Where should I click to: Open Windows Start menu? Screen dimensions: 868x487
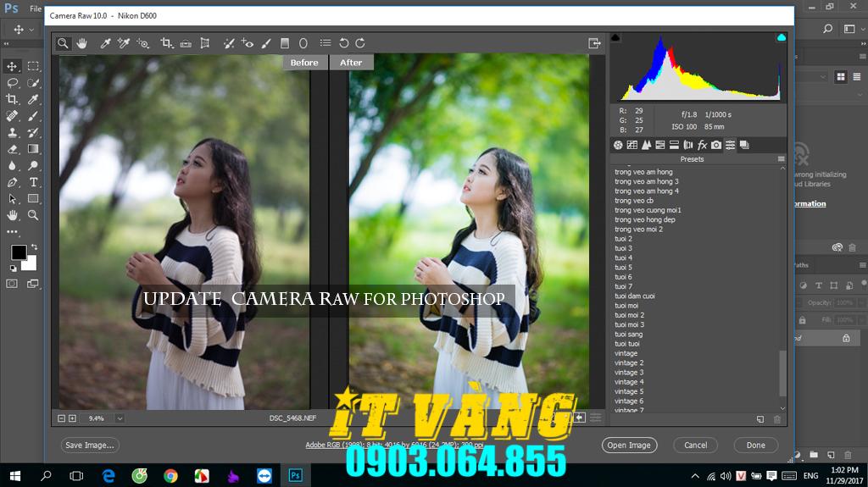click(x=15, y=475)
